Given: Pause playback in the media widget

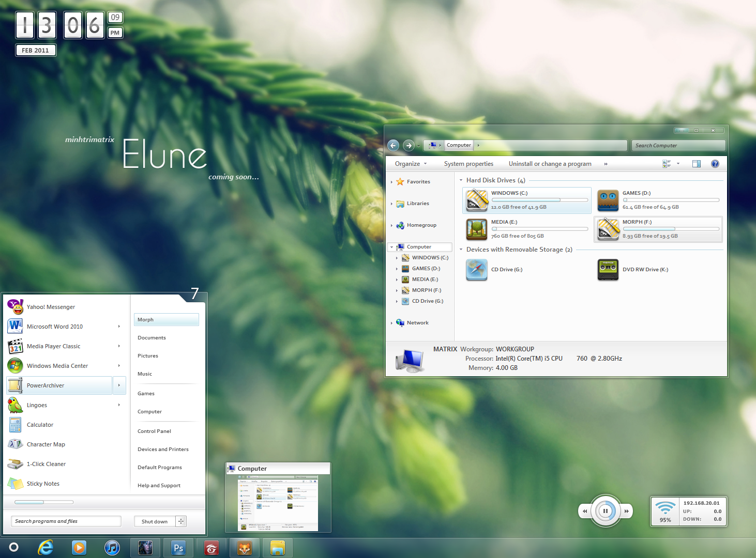Looking at the screenshot, I should pyautogui.click(x=605, y=512).
